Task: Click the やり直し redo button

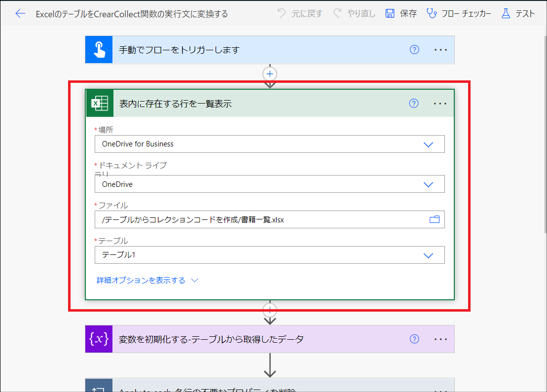Action: pos(355,14)
